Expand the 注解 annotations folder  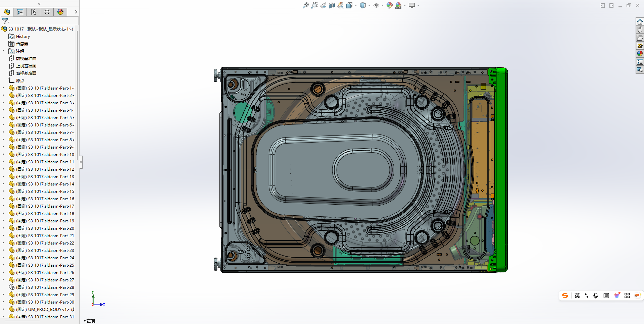click(x=3, y=51)
